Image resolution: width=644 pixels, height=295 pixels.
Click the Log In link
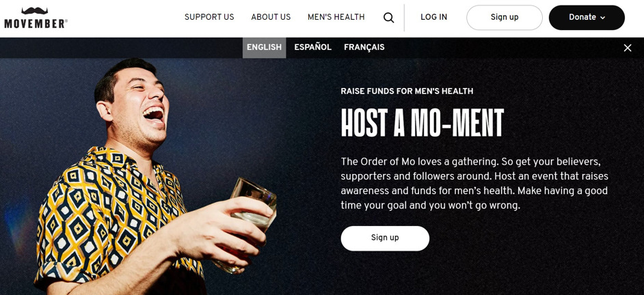coord(433,17)
